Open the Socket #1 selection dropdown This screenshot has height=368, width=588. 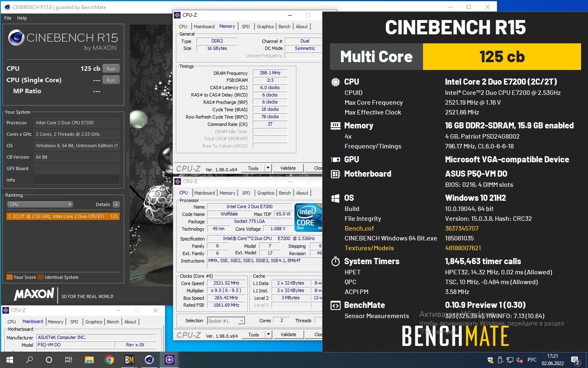[x=226, y=321]
